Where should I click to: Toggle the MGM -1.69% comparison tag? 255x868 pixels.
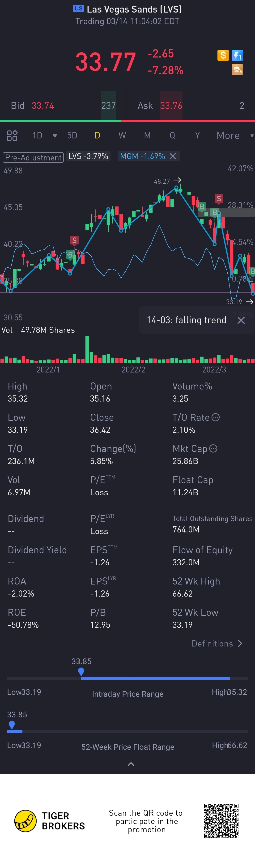(142, 156)
